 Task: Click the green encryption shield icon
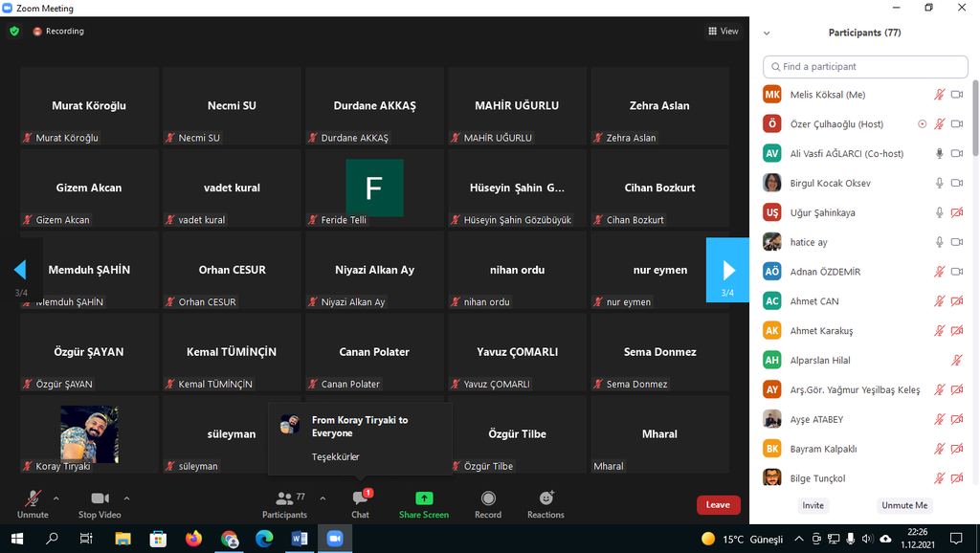pos(14,31)
